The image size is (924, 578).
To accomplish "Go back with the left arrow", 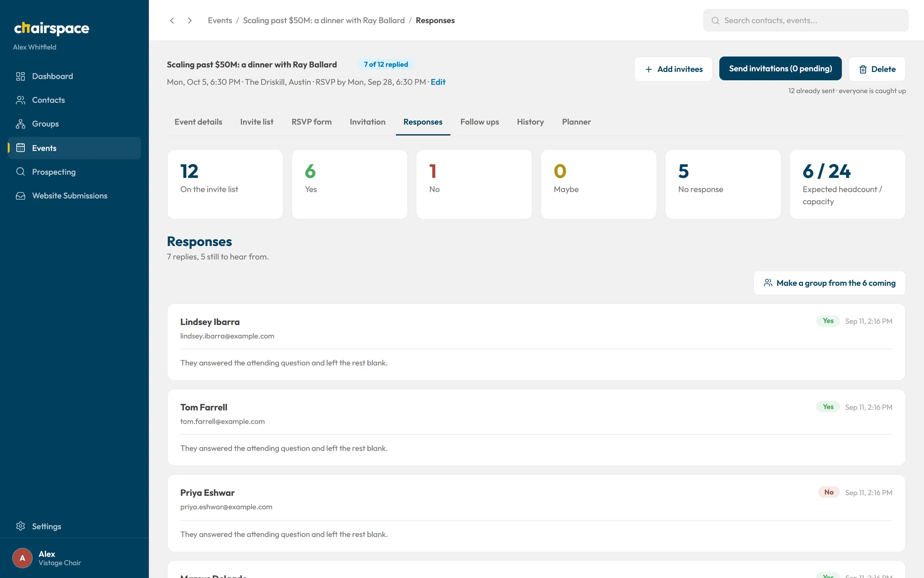I will pos(172,20).
